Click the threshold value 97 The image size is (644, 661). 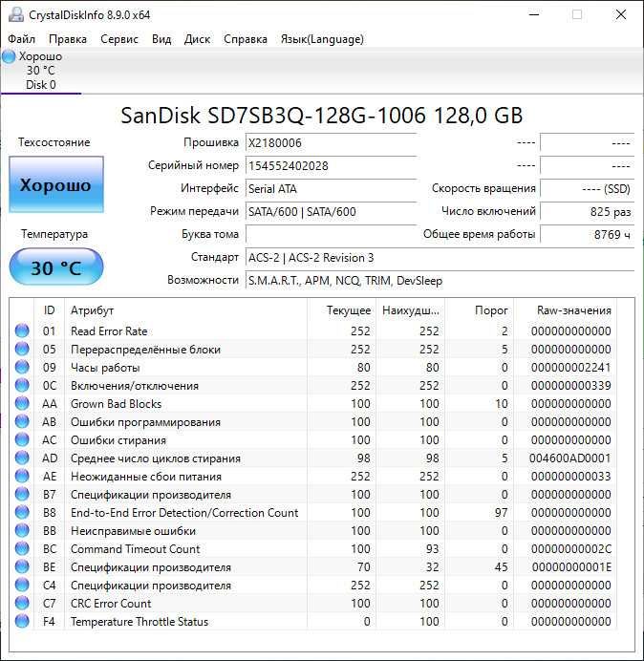click(501, 513)
